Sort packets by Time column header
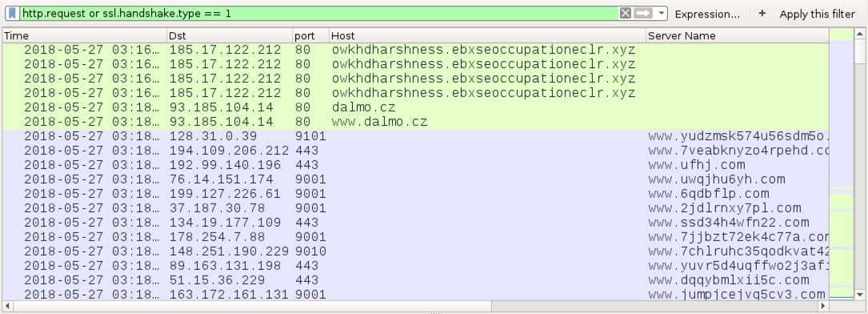 (x=85, y=35)
